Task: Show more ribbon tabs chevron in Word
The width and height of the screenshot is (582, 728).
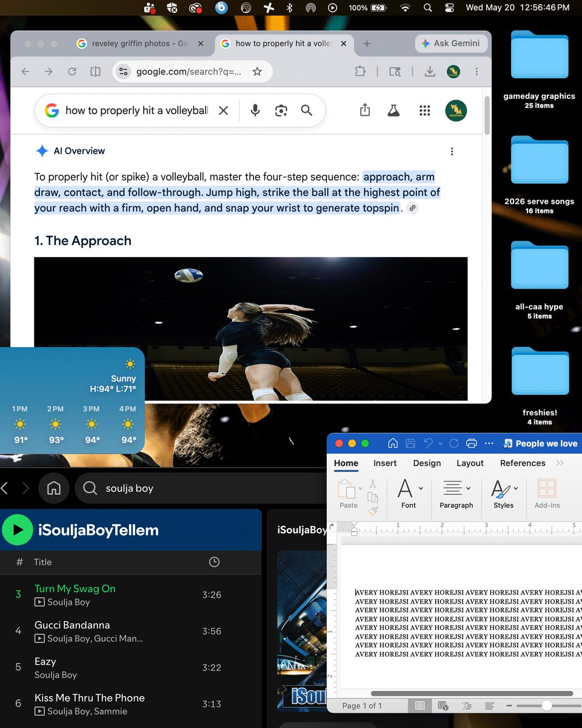Action: 560,463
